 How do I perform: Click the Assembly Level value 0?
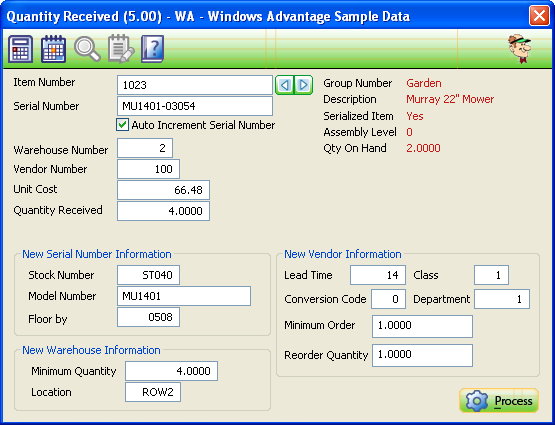pos(409,132)
